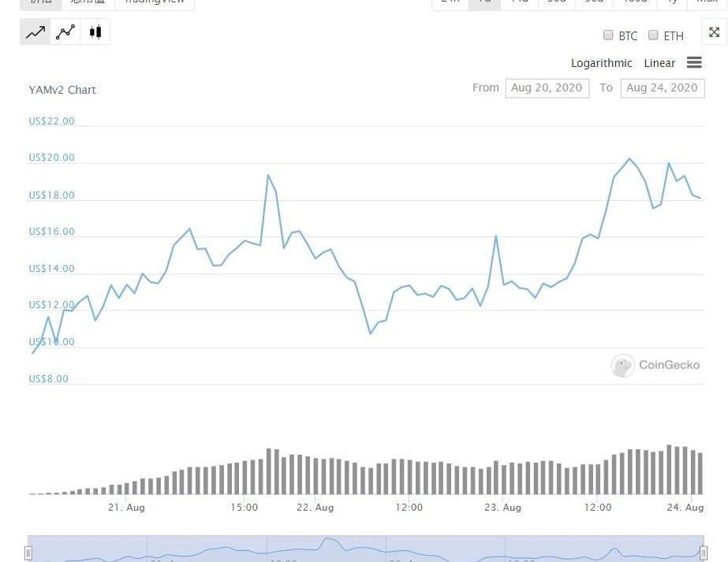Click the US$16.00 axis label

pyautogui.click(x=51, y=232)
